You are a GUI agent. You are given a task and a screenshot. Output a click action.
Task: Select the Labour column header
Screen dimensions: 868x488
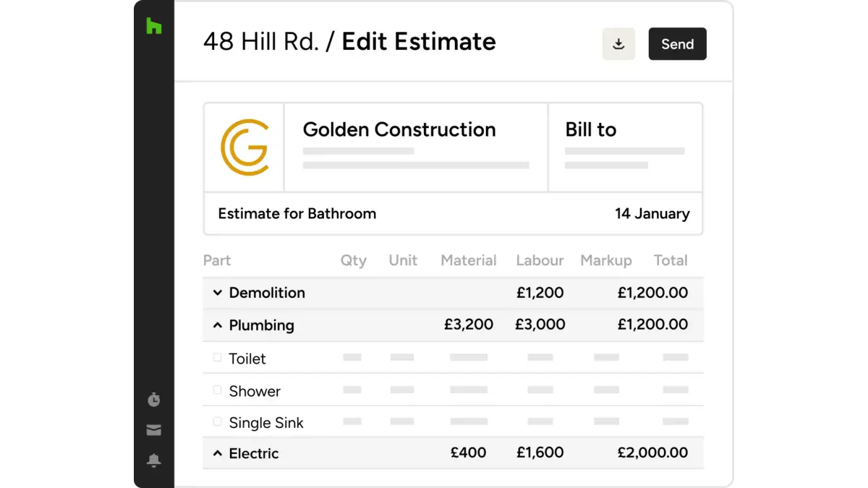tap(540, 260)
